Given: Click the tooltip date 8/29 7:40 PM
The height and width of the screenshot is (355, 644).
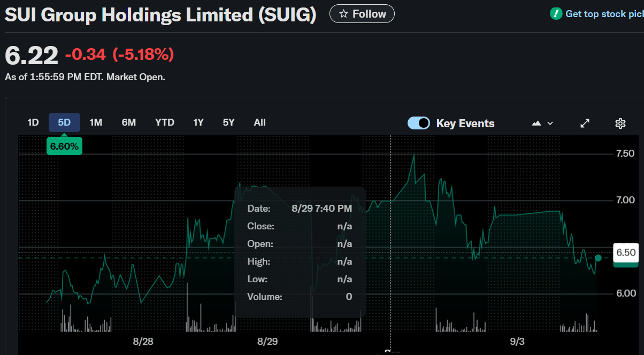Looking at the screenshot, I should click(x=322, y=209).
